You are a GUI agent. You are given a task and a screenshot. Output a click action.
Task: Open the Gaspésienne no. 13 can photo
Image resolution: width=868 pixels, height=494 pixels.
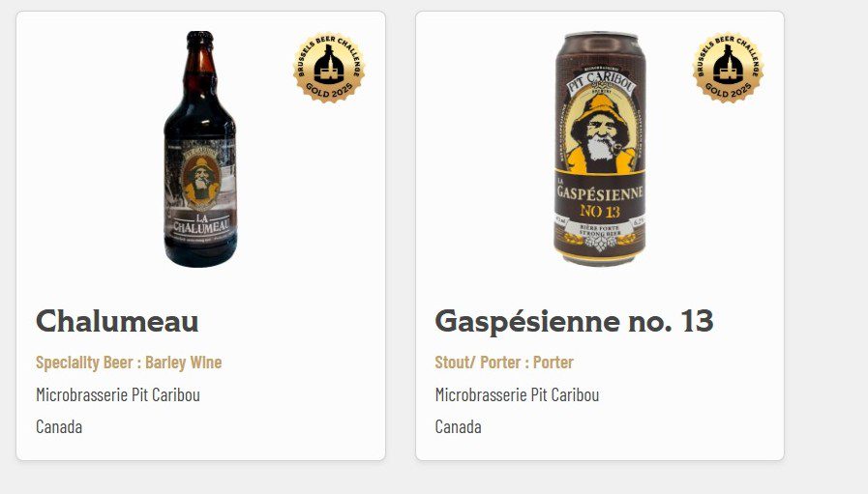pos(600,149)
